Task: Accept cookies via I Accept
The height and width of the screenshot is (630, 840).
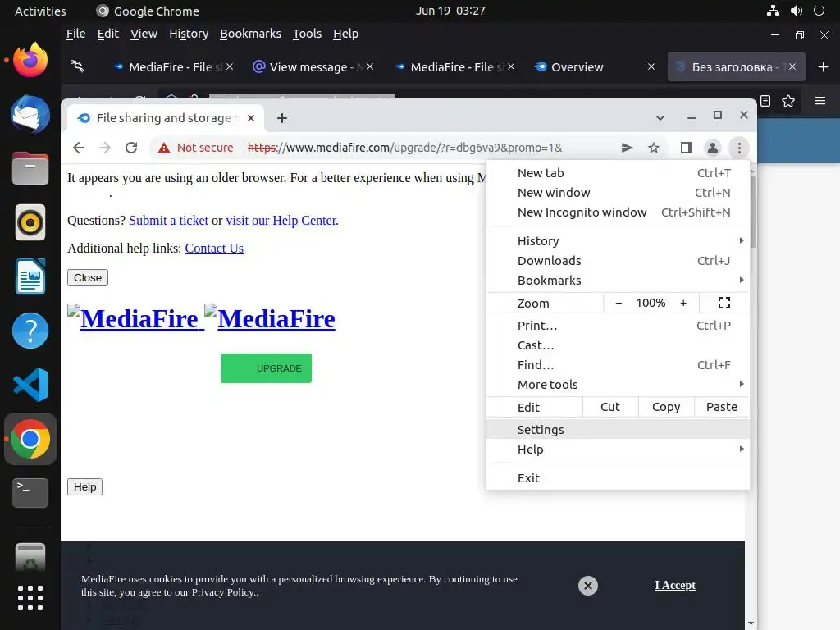Action: [x=675, y=586]
